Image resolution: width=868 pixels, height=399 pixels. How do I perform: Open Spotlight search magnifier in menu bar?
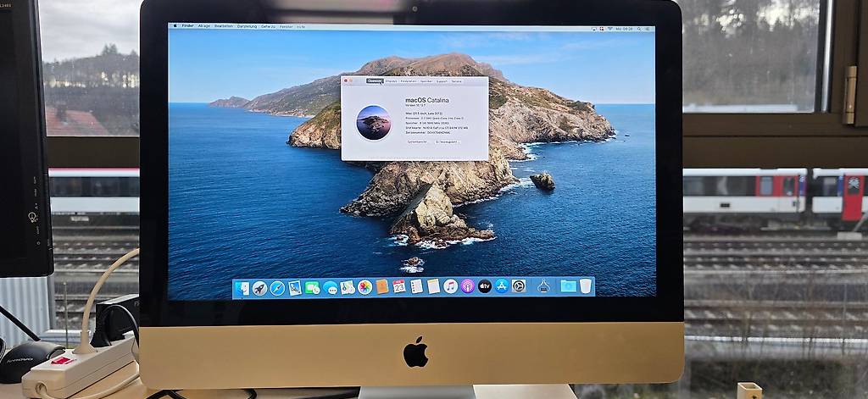tap(639, 29)
